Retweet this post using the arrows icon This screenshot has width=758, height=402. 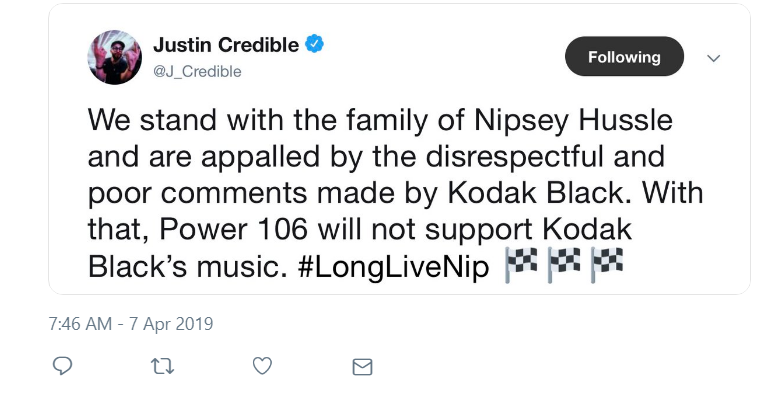(162, 366)
